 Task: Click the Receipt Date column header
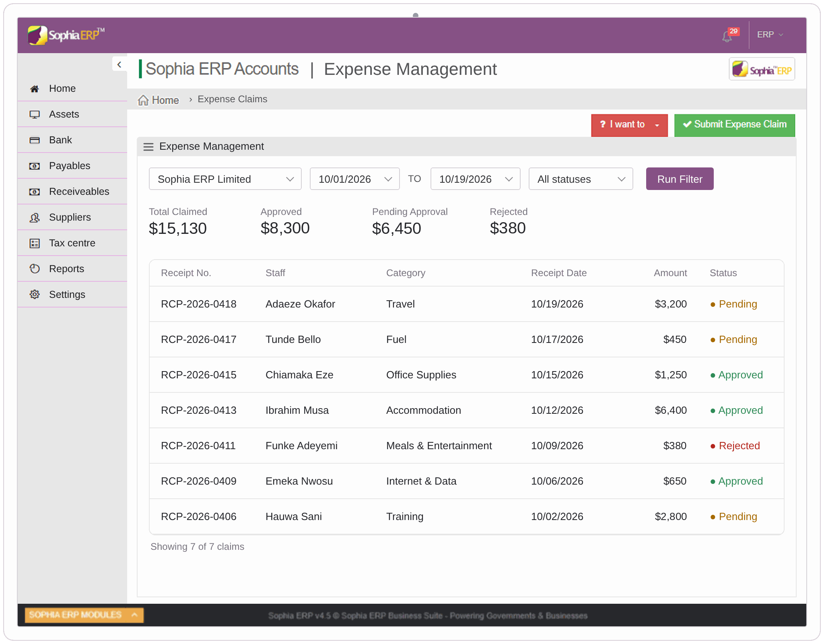[x=559, y=273]
